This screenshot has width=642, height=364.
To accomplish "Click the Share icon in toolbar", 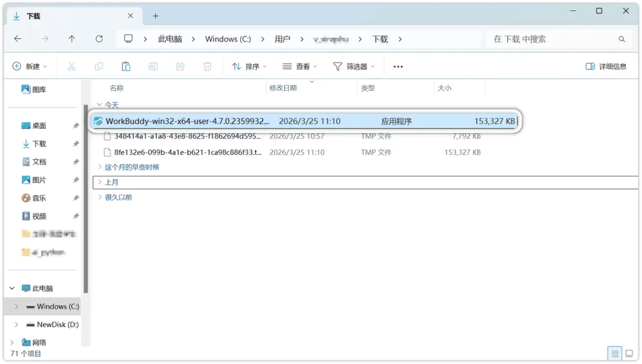I will point(180,67).
